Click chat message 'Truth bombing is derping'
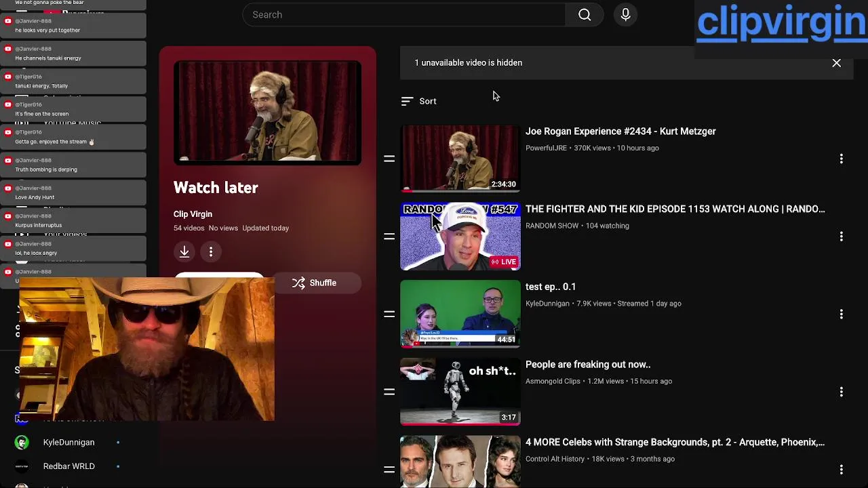The height and width of the screenshot is (488, 868). click(46, 169)
